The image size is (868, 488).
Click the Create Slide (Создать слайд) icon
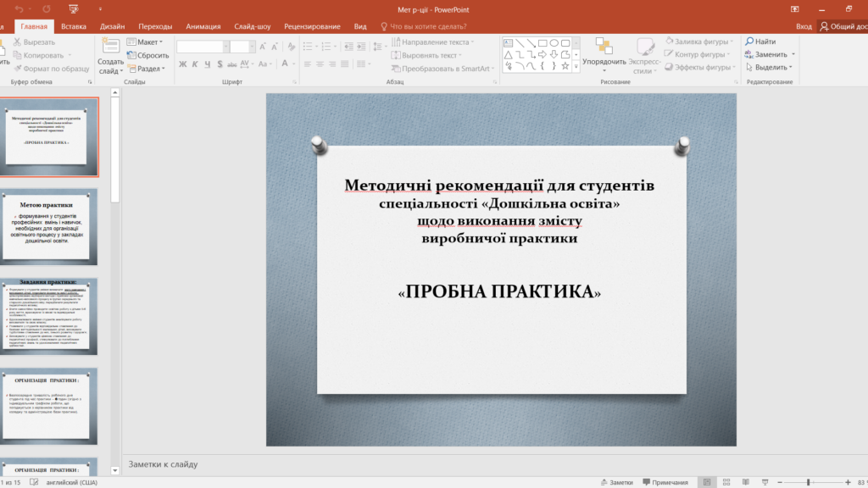(x=110, y=47)
